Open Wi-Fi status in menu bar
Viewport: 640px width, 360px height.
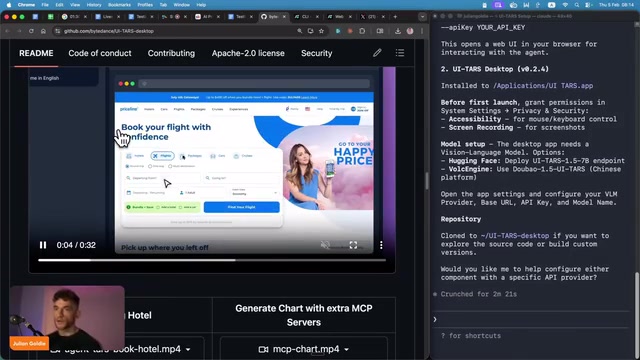pos(565,5)
